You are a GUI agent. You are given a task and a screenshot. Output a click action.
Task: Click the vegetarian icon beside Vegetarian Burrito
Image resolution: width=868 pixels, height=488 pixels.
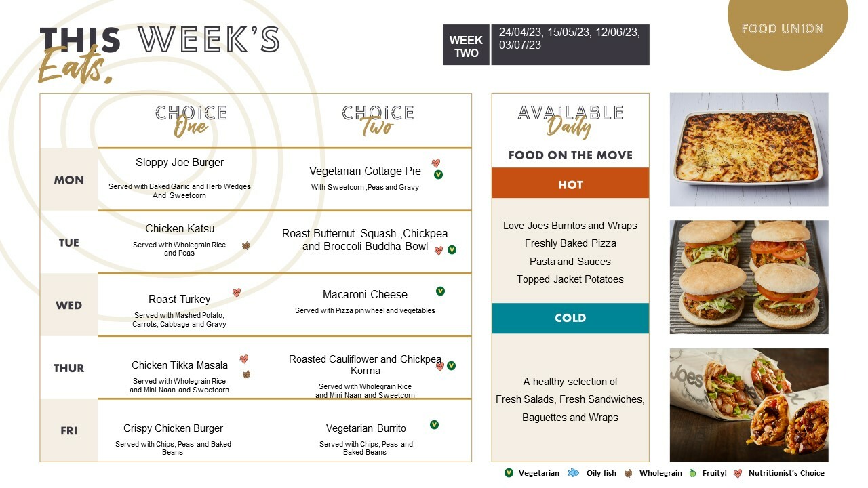coord(434,425)
